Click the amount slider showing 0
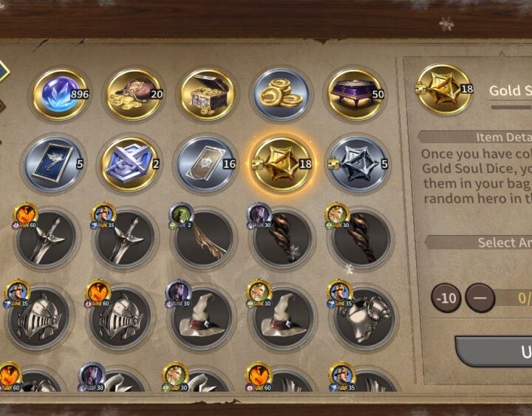Viewport: 532px width, 416px height. click(x=514, y=298)
